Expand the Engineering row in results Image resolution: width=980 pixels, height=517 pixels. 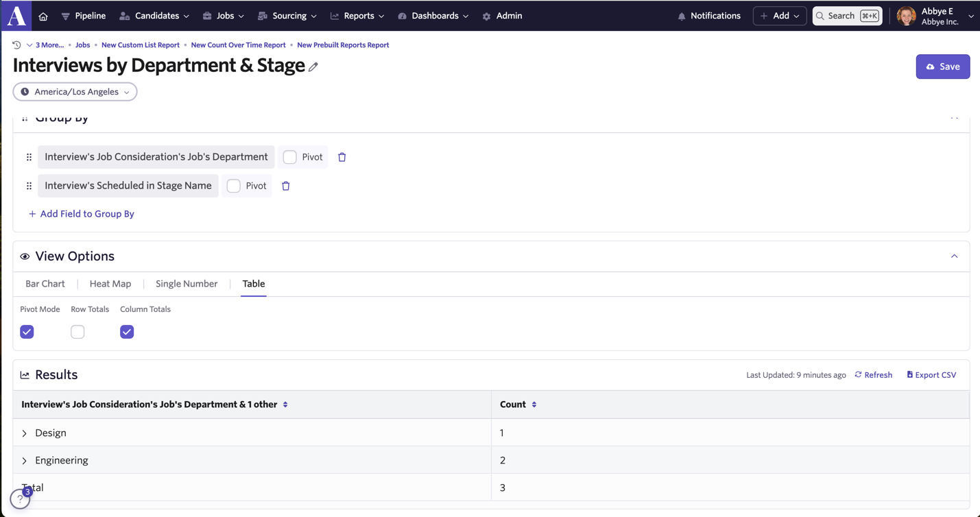point(25,461)
